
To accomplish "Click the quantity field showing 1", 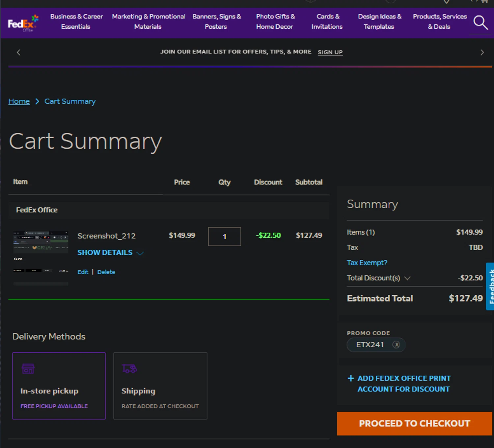I will click(225, 236).
